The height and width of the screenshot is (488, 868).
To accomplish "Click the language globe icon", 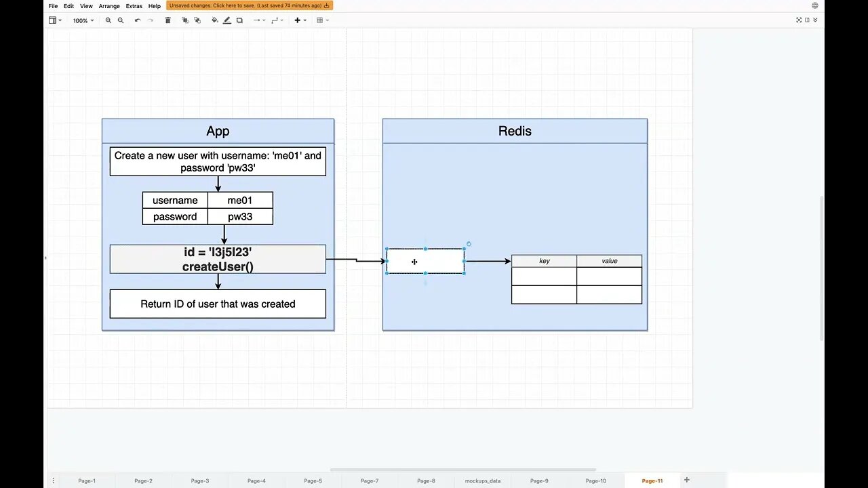I will pyautogui.click(x=815, y=5).
